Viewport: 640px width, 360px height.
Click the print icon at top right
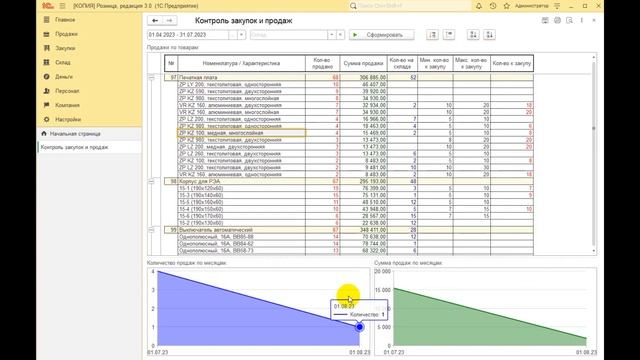tap(557, 20)
